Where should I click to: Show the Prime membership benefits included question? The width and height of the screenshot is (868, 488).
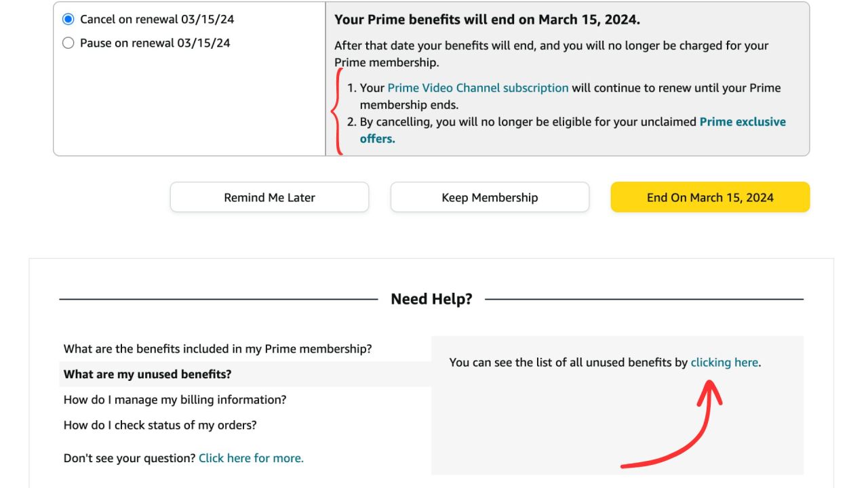click(x=218, y=349)
